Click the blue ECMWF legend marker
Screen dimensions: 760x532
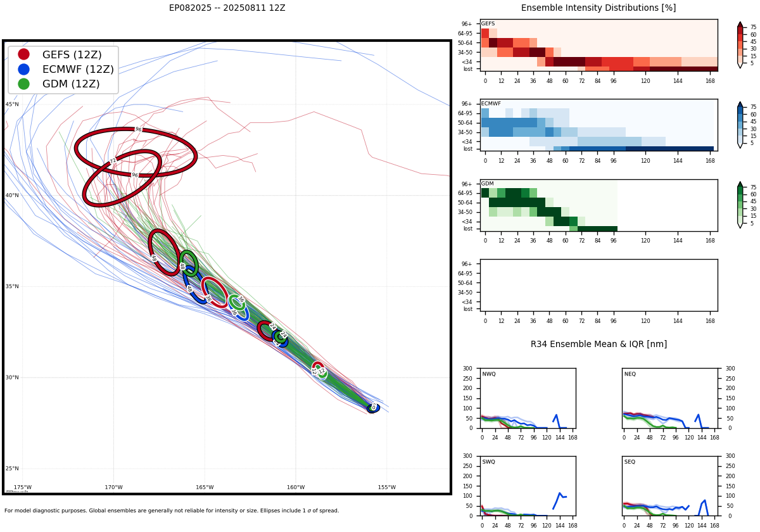[23, 69]
